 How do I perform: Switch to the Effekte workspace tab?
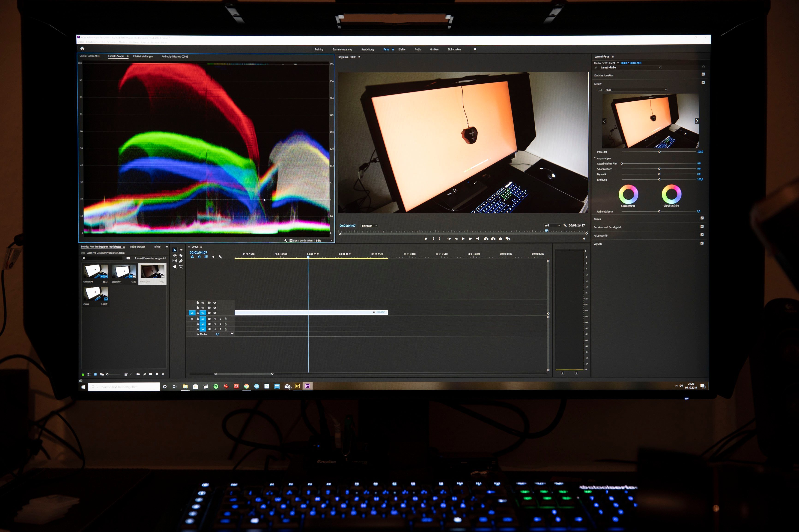[402, 50]
